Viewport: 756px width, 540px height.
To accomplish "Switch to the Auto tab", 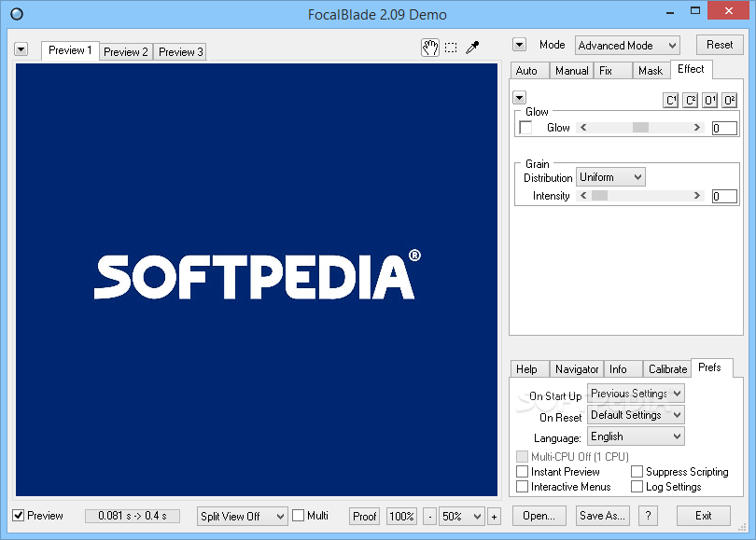I will [x=530, y=71].
